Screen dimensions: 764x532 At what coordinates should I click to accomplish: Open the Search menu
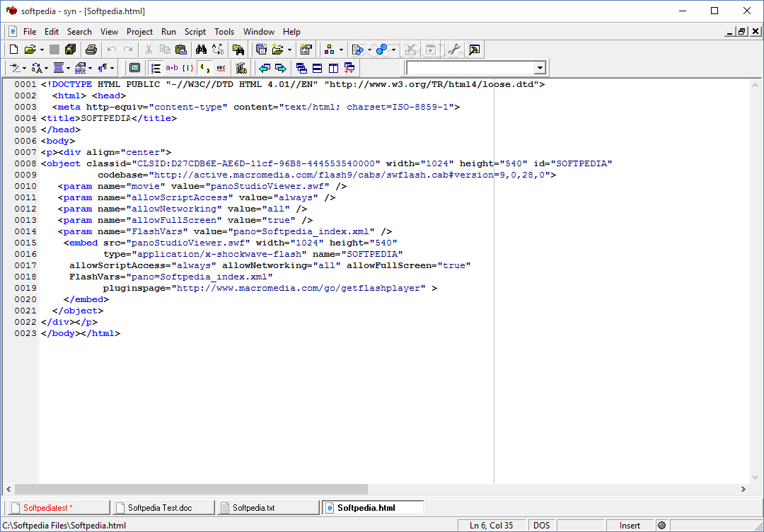pyautogui.click(x=79, y=32)
